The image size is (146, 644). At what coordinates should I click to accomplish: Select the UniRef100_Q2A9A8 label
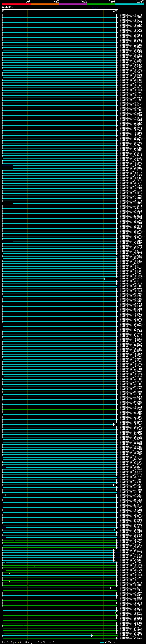[131, 45]
